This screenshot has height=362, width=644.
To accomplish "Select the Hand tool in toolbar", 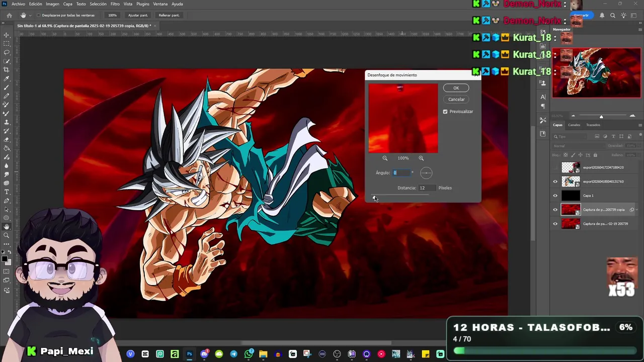I will tap(7, 227).
